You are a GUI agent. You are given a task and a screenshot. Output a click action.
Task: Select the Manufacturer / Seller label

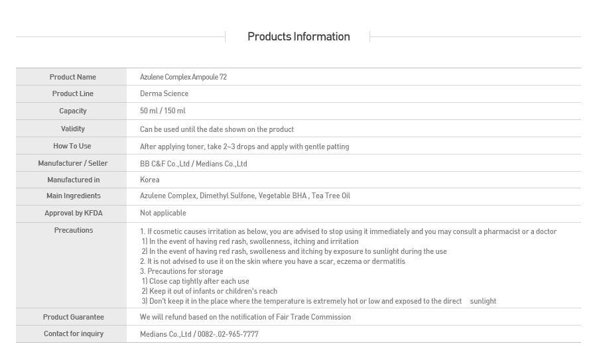[x=72, y=163]
